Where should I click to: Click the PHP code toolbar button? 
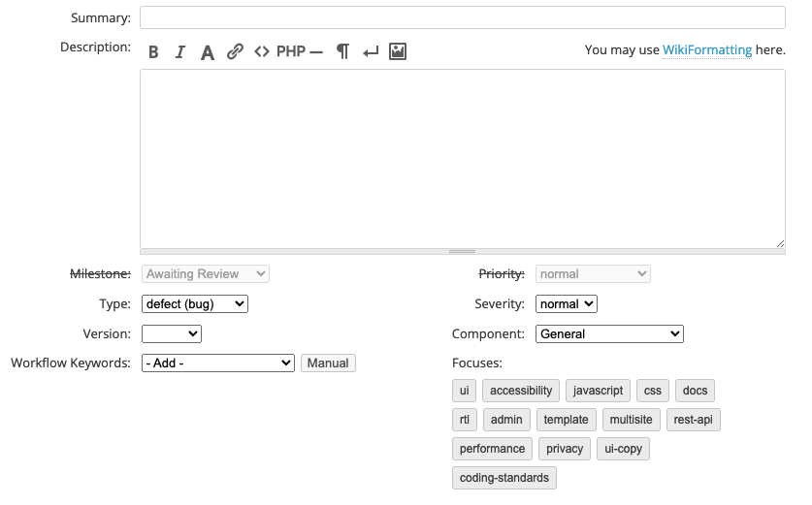click(x=291, y=52)
